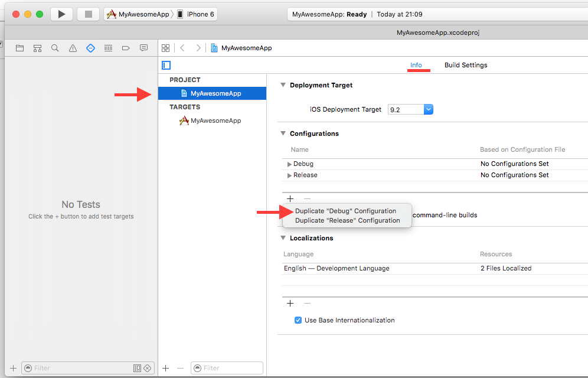Toggle the failing-tests filter icon
Image resolution: width=588 pixels, height=378 pixels.
pos(148,368)
